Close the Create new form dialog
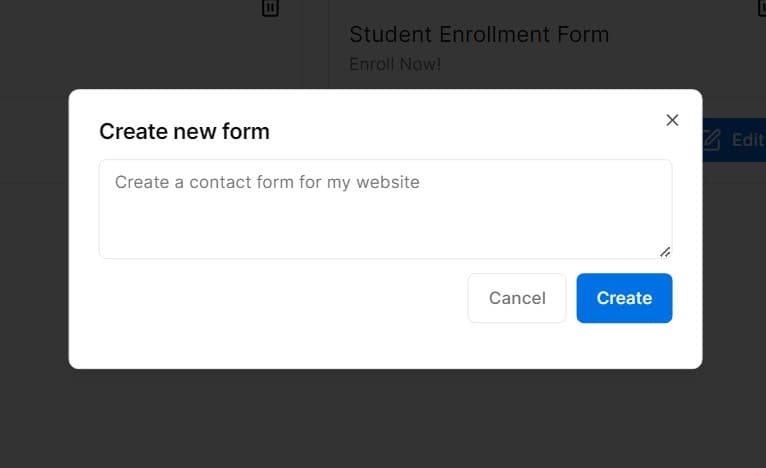This screenshot has height=468, width=766. click(672, 120)
